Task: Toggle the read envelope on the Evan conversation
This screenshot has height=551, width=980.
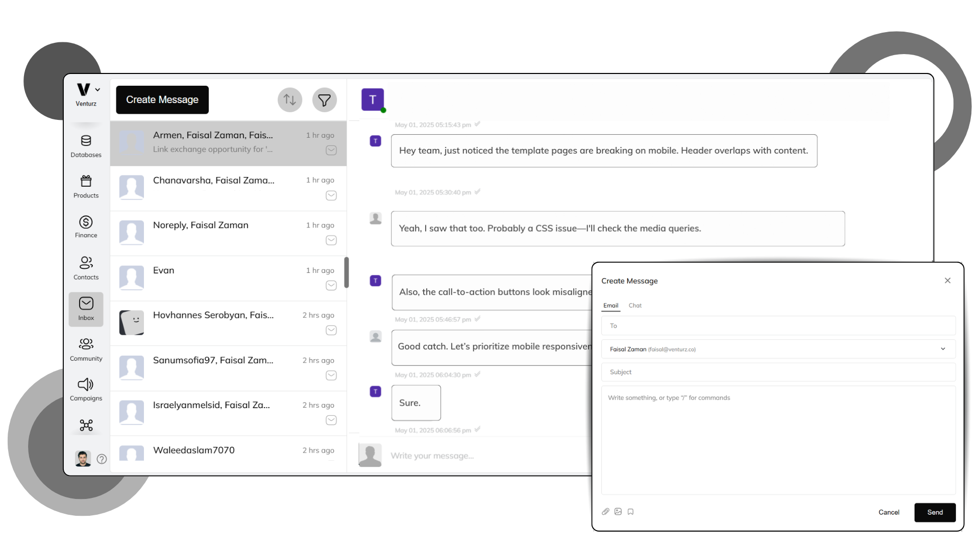Action: pyautogui.click(x=331, y=285)
